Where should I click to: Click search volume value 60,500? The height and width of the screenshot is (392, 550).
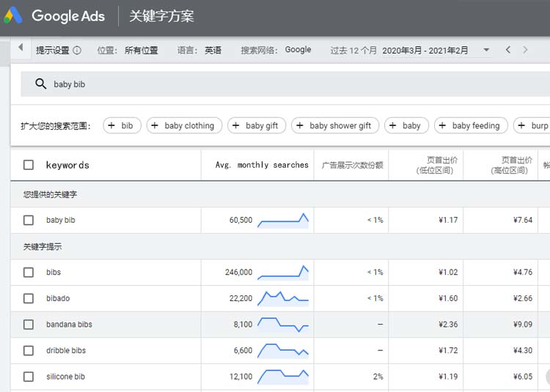(x=241, y=221)
